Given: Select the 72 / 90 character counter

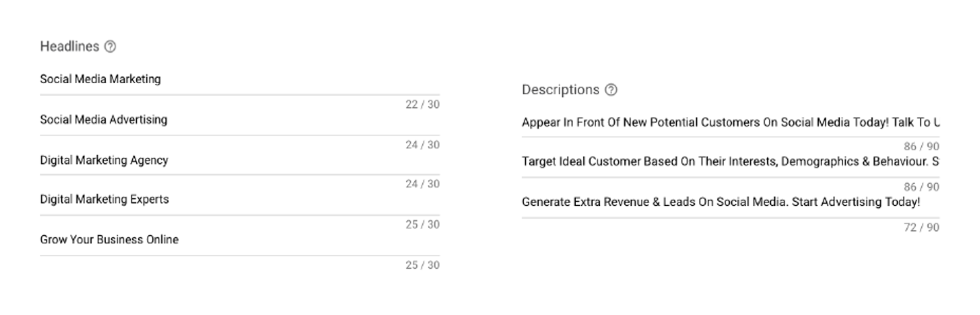Looking at the screenshot, I should 921,228.
